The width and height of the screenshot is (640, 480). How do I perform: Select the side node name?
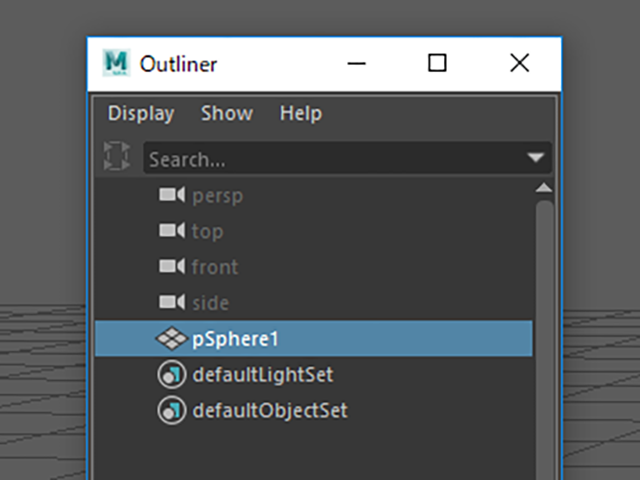[x=211, y=303]
